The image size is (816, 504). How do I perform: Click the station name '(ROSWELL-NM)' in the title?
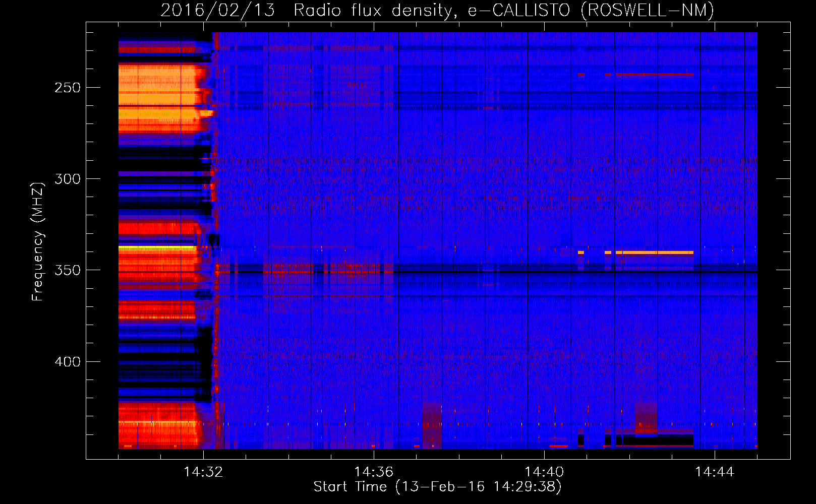(647, 10)
